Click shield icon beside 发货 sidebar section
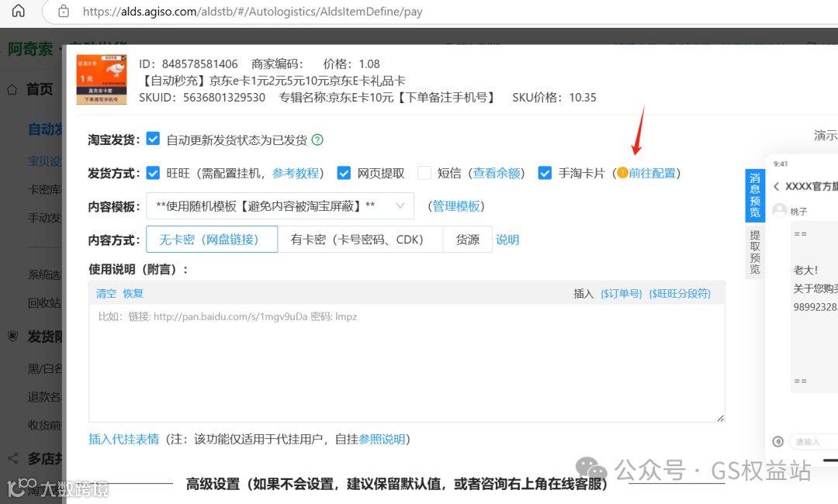 coord(13,337)
